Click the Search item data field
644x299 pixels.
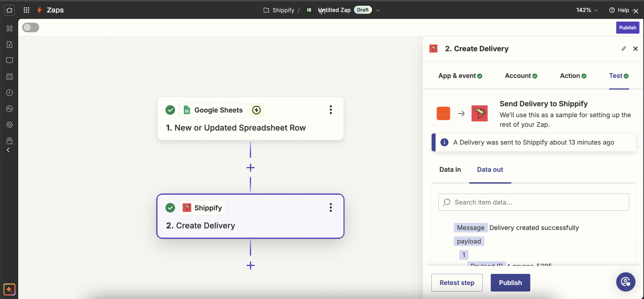[x=534, y=202]
